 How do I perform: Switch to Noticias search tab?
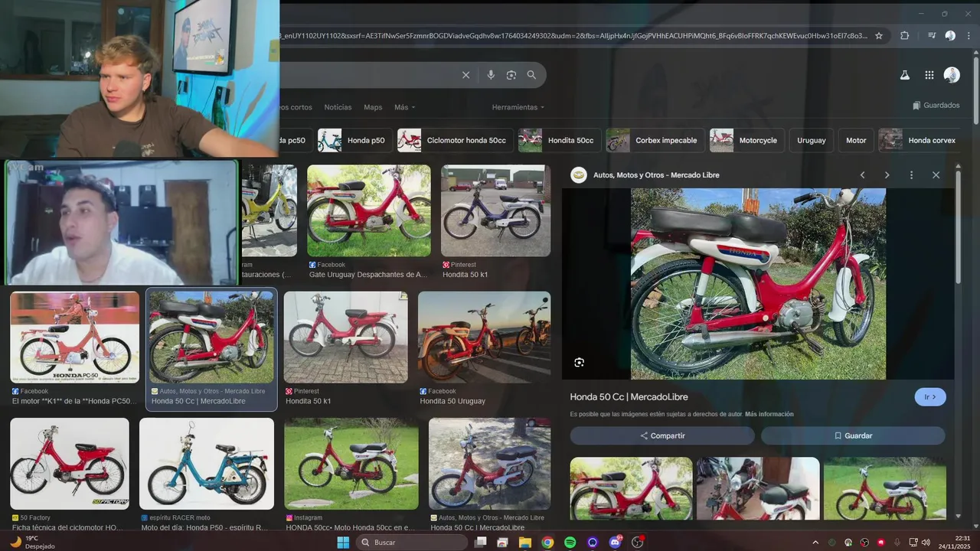pos(338,107)
